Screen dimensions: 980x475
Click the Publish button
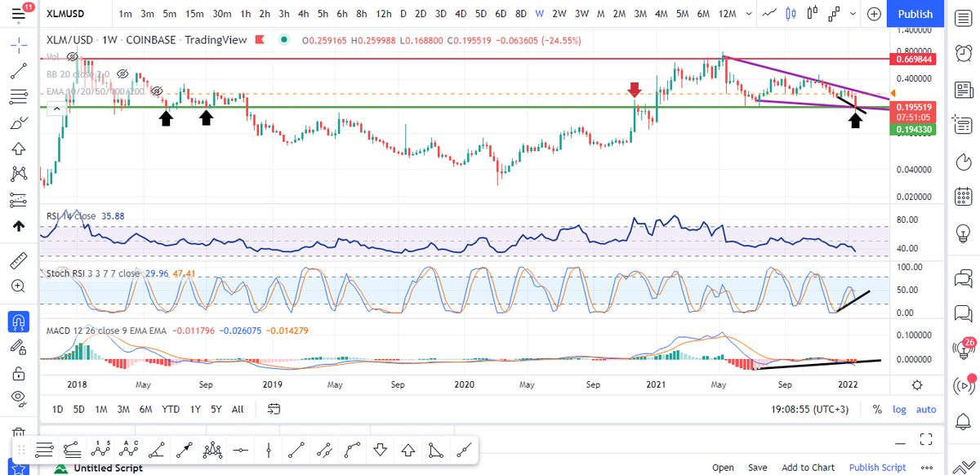pos(915,14)
